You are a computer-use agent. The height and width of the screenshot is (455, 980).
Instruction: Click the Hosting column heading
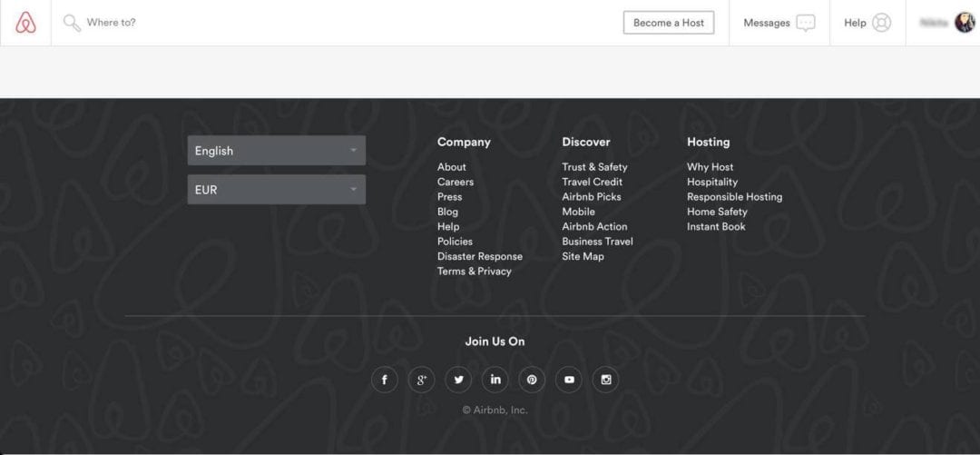pos(708,142)
